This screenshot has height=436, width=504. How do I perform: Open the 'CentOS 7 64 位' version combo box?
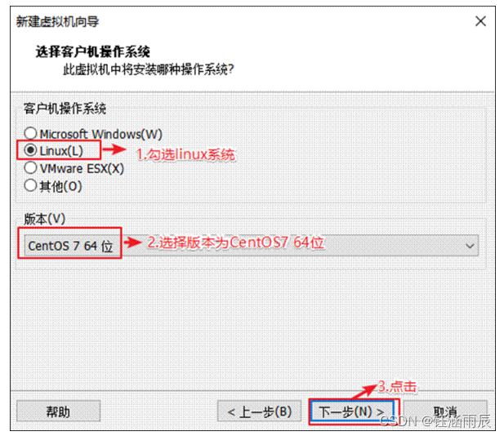pyautogui.click(x=251, y=246)
